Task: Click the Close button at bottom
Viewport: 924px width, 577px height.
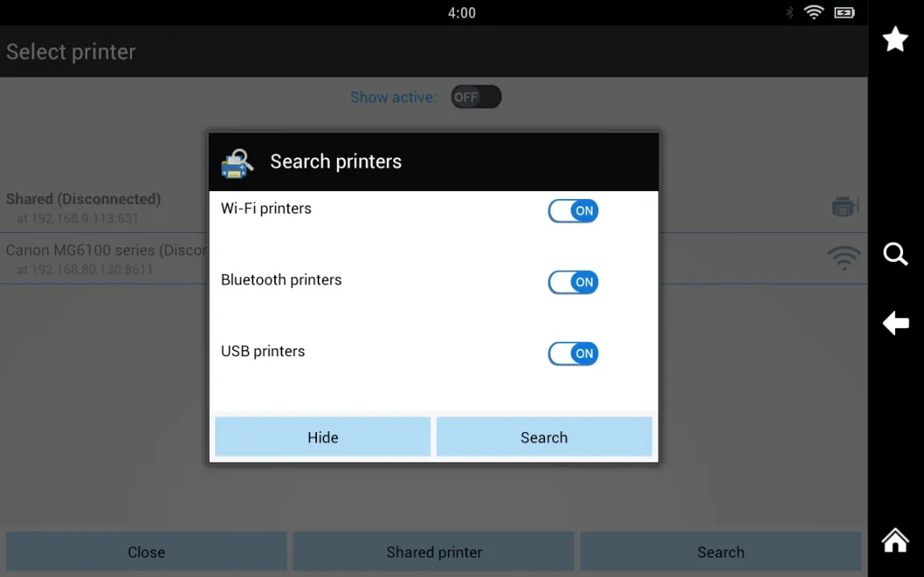Action: point(146,552)
